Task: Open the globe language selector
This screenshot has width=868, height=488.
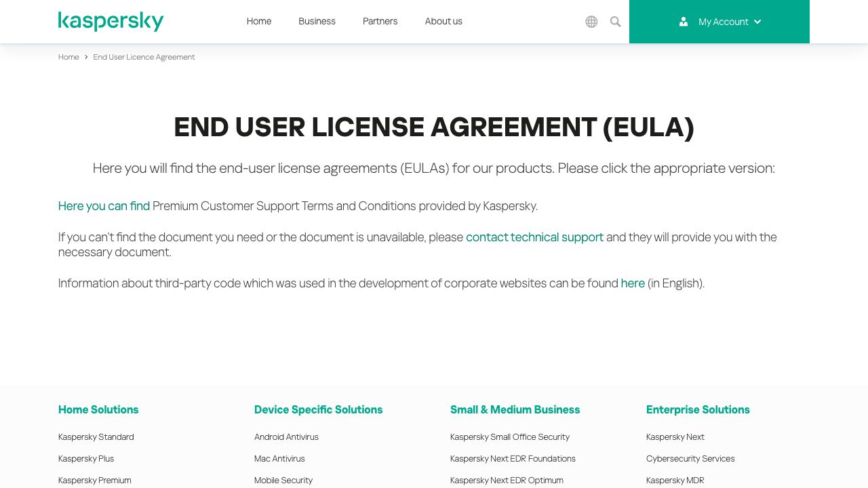Action: pyautogui.click(x=591, y=22)
